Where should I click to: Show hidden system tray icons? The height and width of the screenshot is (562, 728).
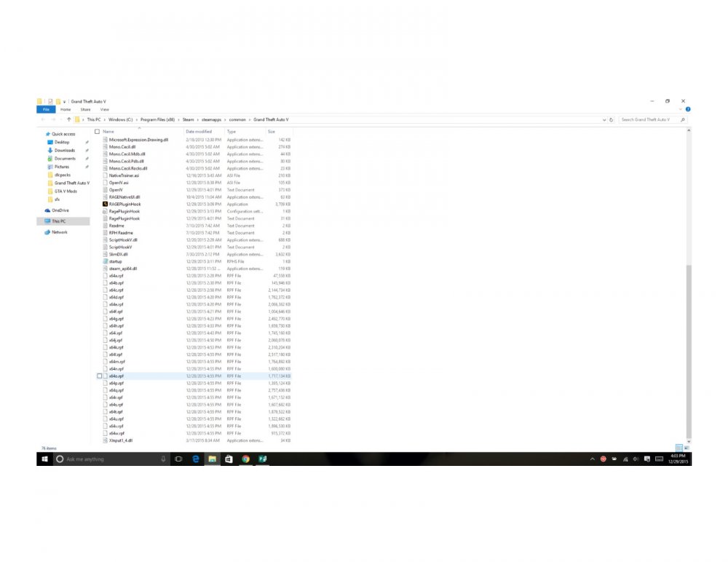[x=592, y=459]
